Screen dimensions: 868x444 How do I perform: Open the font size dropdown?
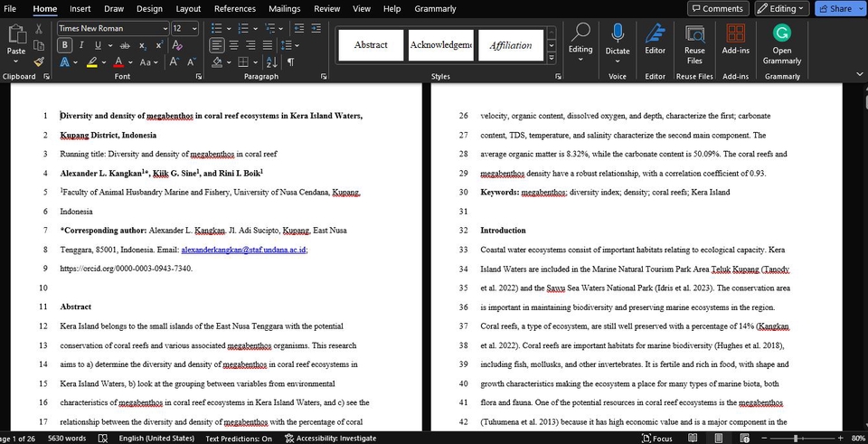pos(194,28)
